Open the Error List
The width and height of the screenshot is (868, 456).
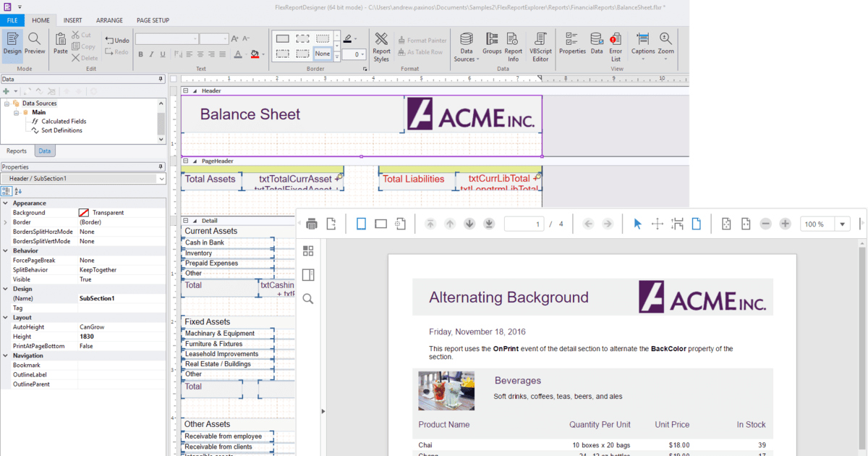coord(616,47)
